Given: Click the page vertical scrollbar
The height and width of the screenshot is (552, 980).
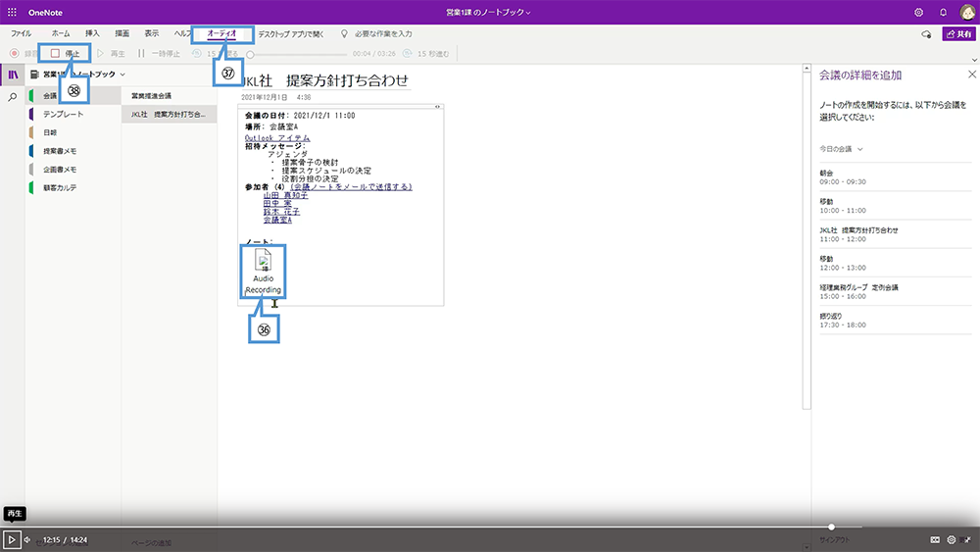Looking at the screenshot, I should pos(807,240).
